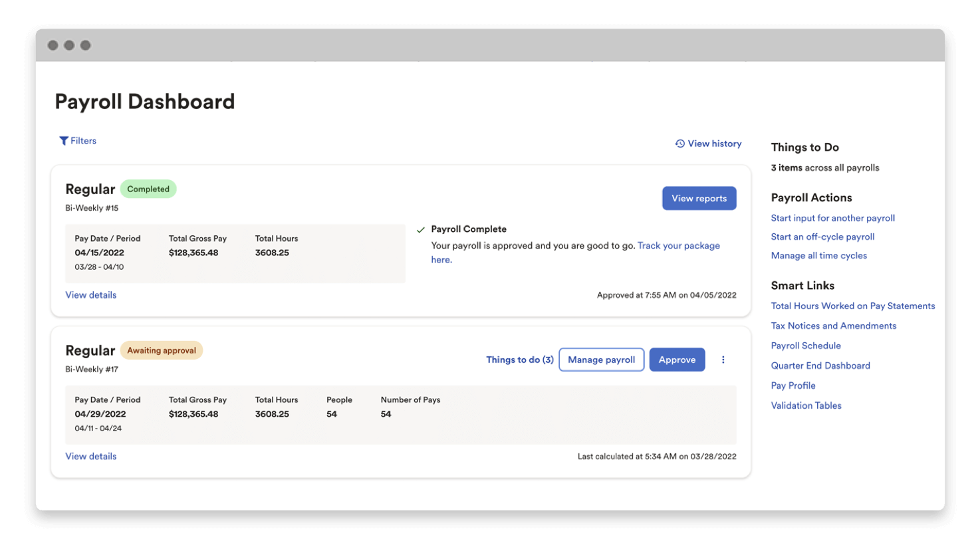980x539 pixels.
Task: Open Tax Notices and Amendments
Action: pyautogui.click(x=833, y=326)
